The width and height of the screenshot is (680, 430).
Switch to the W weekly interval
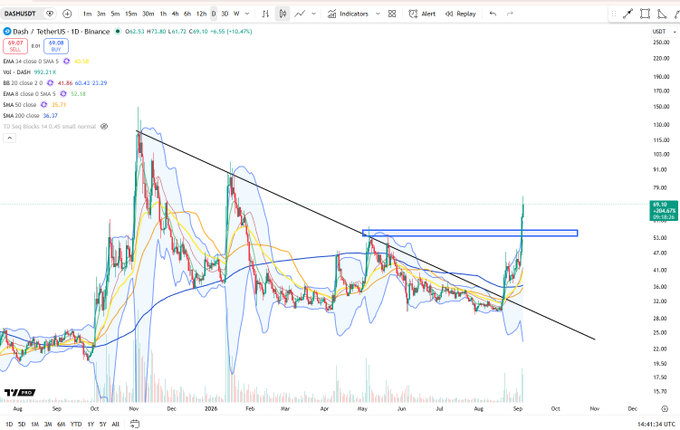(236, 14)
